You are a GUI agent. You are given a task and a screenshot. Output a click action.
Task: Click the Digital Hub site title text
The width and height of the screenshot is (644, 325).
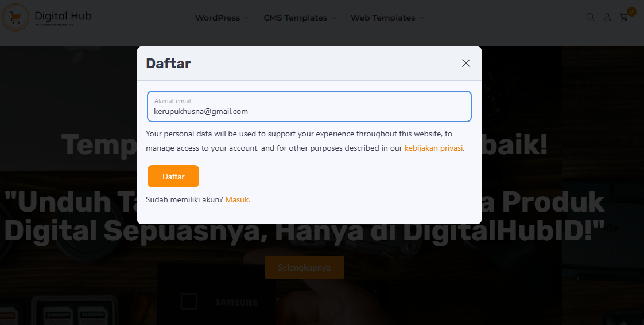click(x=63, y=16)
